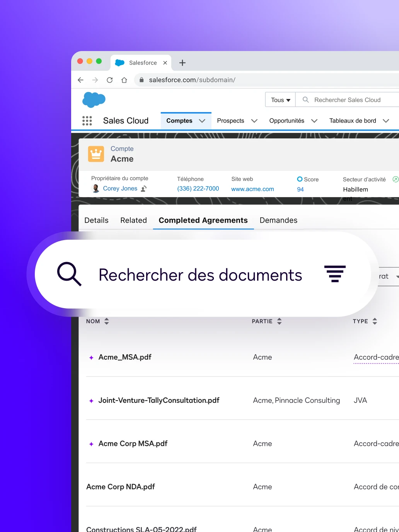Click the score value 94
Screen dimensions: 399x532
300,189
